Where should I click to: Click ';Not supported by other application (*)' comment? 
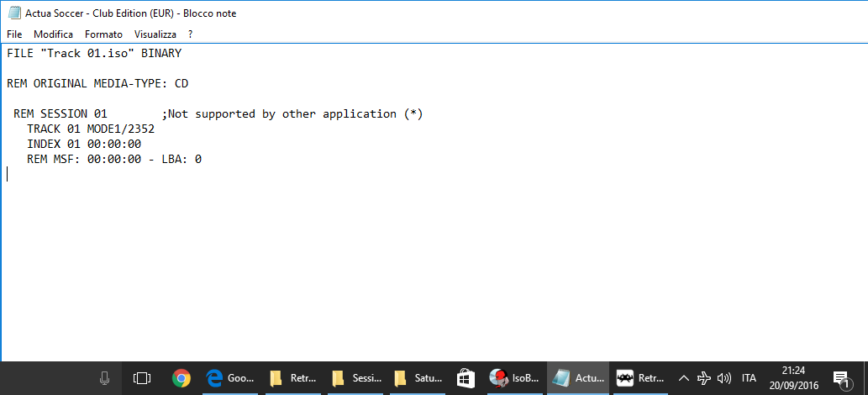[x=292, y=114]
